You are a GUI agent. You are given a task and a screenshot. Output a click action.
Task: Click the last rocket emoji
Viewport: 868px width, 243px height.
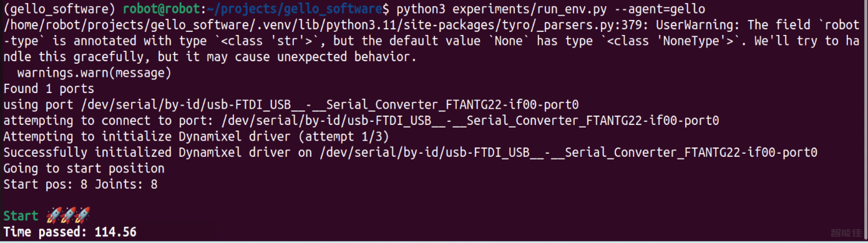[83, 215]
